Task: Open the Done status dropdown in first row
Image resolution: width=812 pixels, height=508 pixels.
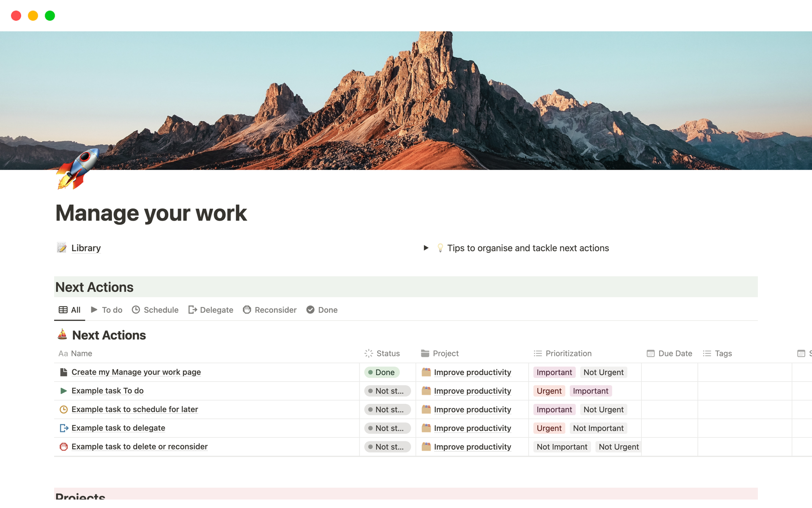Action: tap(381, 372)
